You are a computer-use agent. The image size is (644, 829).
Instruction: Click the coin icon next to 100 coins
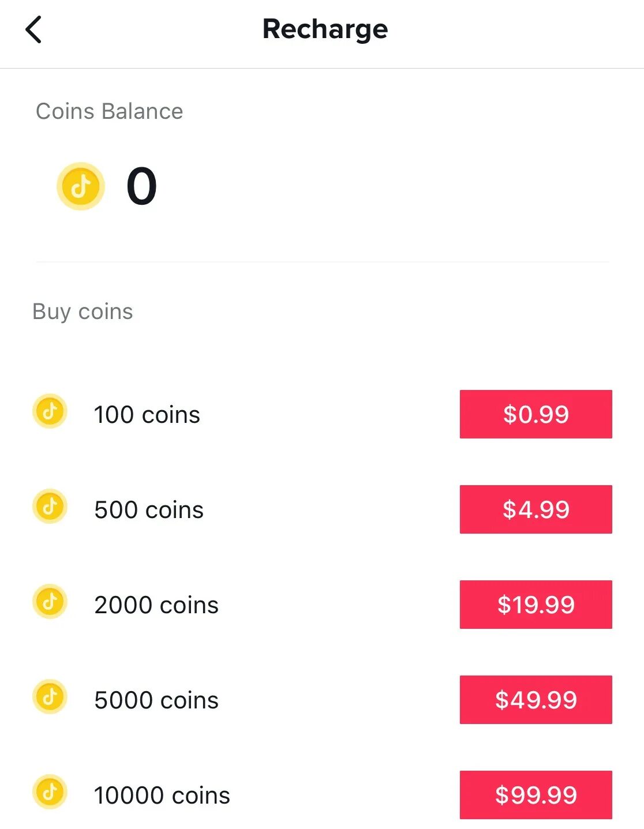click(x=50, y=411)
